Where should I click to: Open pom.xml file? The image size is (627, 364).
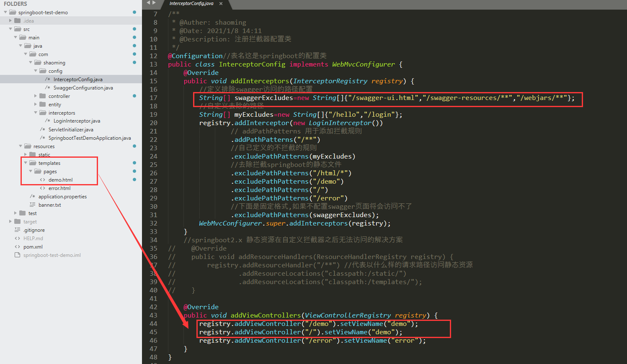33,246
